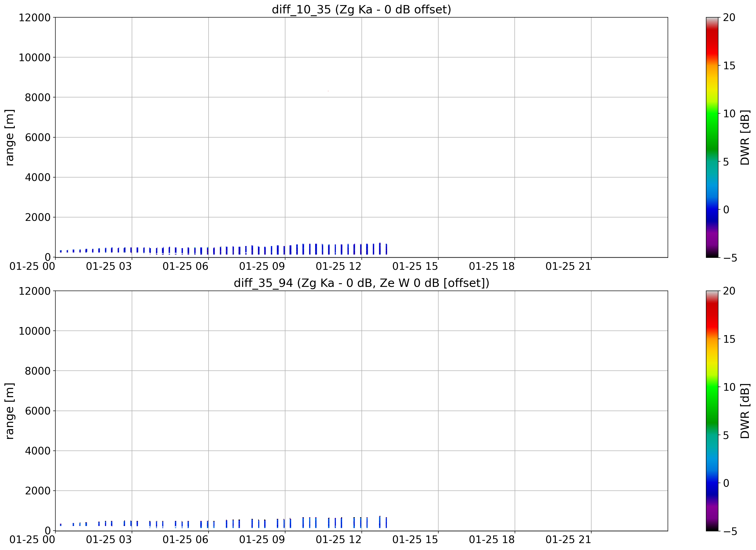Click colorbar tick '10' of diff_10_35 plot
This screenshot has width=756, height=550.
coord(729,113)
